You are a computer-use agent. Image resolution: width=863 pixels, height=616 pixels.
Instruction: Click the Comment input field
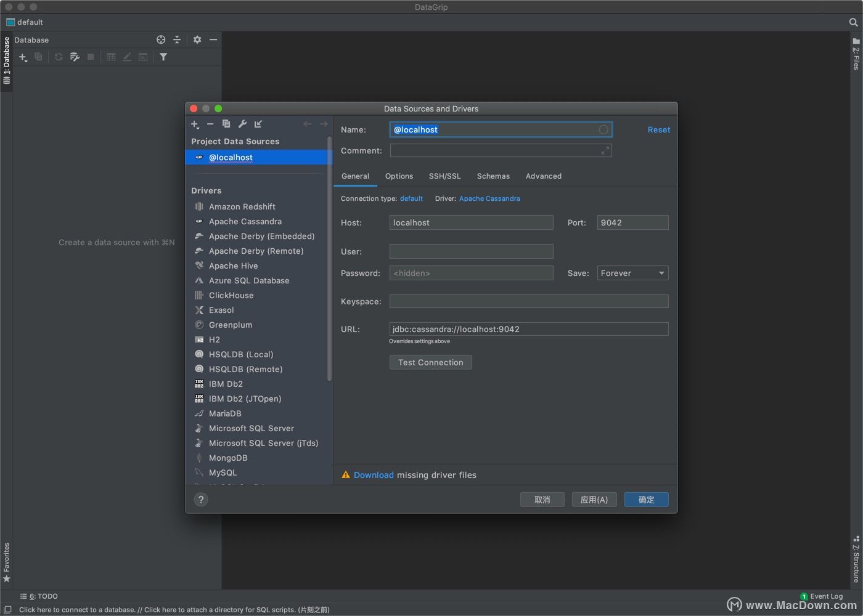[501, 150]
